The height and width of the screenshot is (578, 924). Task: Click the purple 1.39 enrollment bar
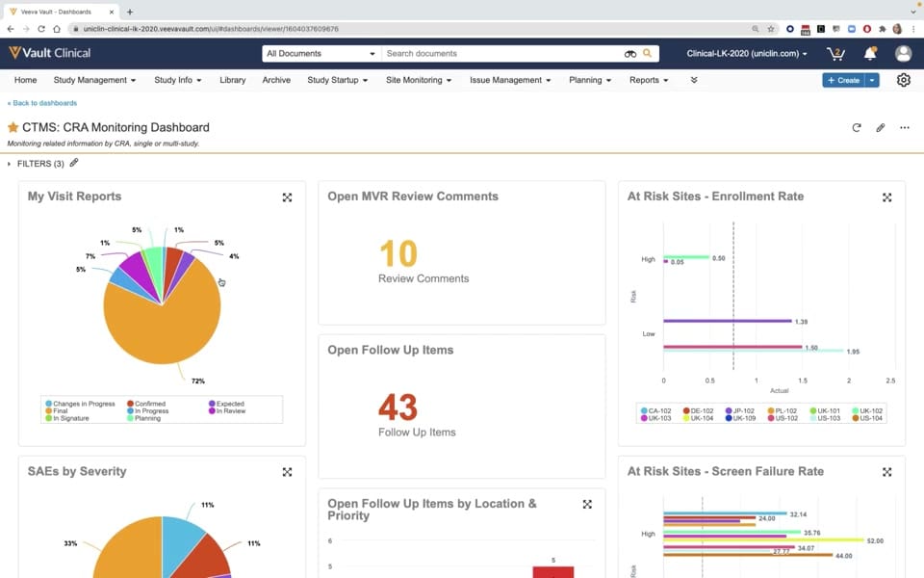(728, 321)
